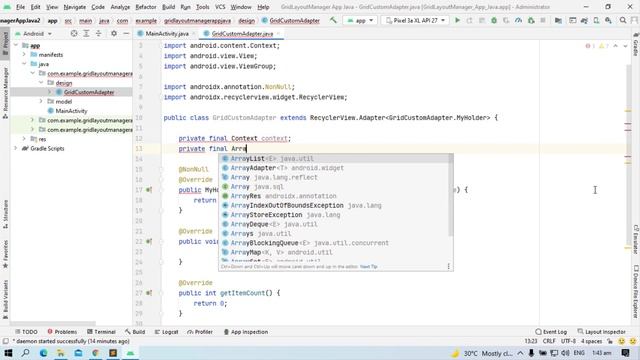Open the File menu
The height and width of the screenshot is (360, 640).
[20, 7]
